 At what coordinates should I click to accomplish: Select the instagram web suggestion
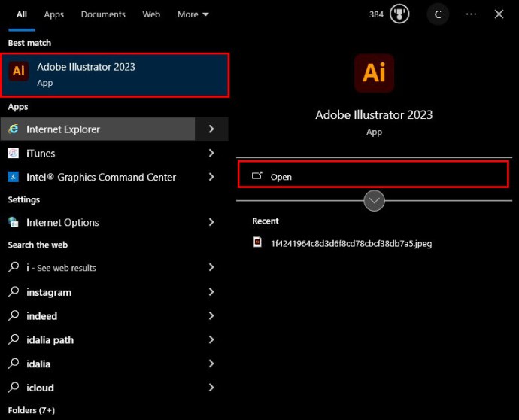[49, 292]
